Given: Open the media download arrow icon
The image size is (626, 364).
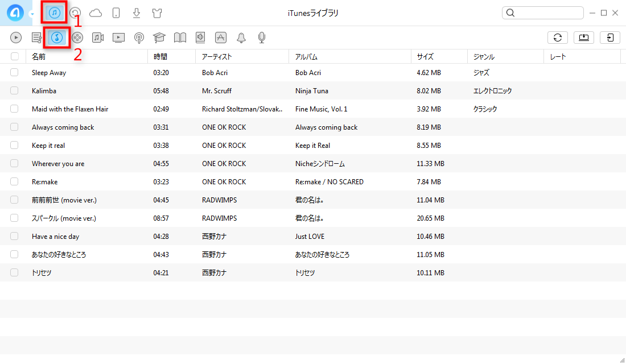Looking at the screenshot, I should [x=137, y=13].
